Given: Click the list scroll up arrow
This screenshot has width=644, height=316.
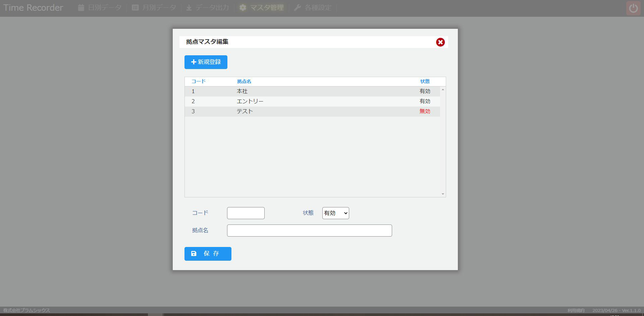Looking at the screenshot, I should pos(443,90).
